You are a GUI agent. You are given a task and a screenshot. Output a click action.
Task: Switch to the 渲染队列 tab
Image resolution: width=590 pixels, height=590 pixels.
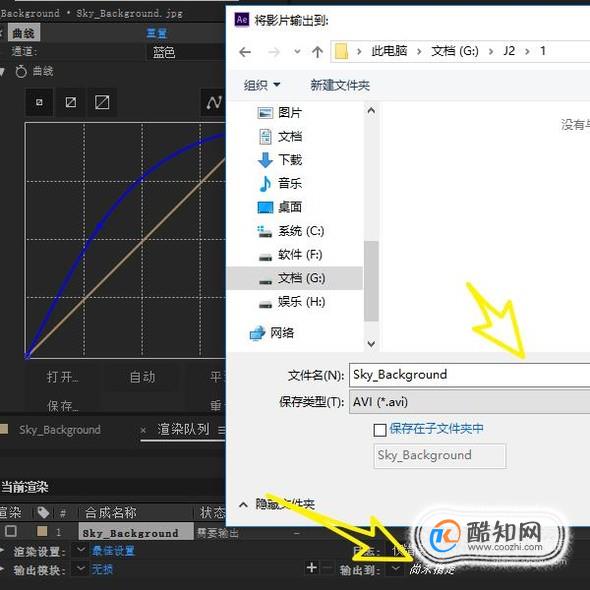click(x=183, y=429)
